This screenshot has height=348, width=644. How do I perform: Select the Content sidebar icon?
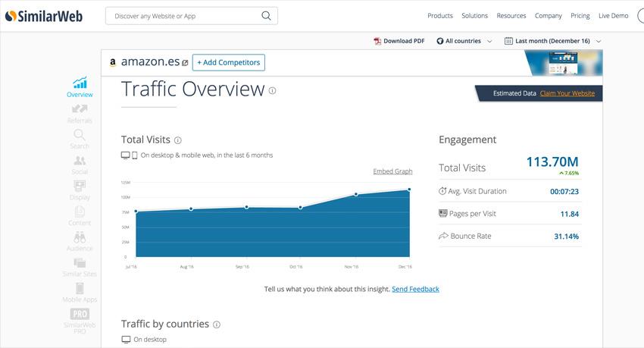tap(80, 212)
